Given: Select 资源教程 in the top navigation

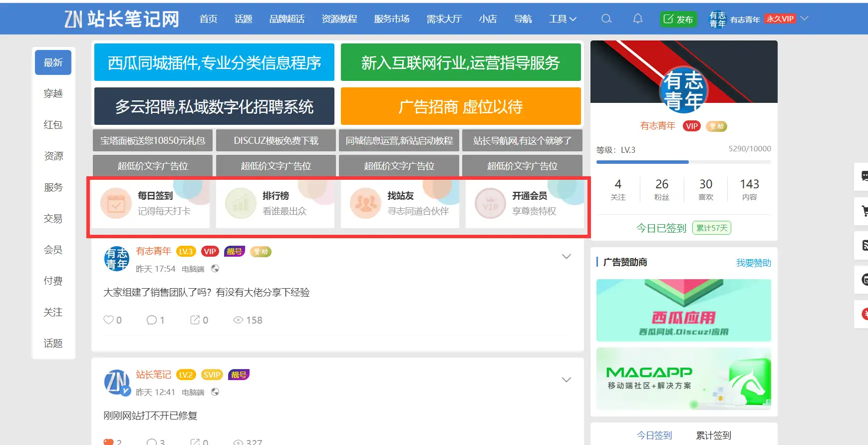Looking at the screenshot, I should pyautogui.click(x=339, y=19).
